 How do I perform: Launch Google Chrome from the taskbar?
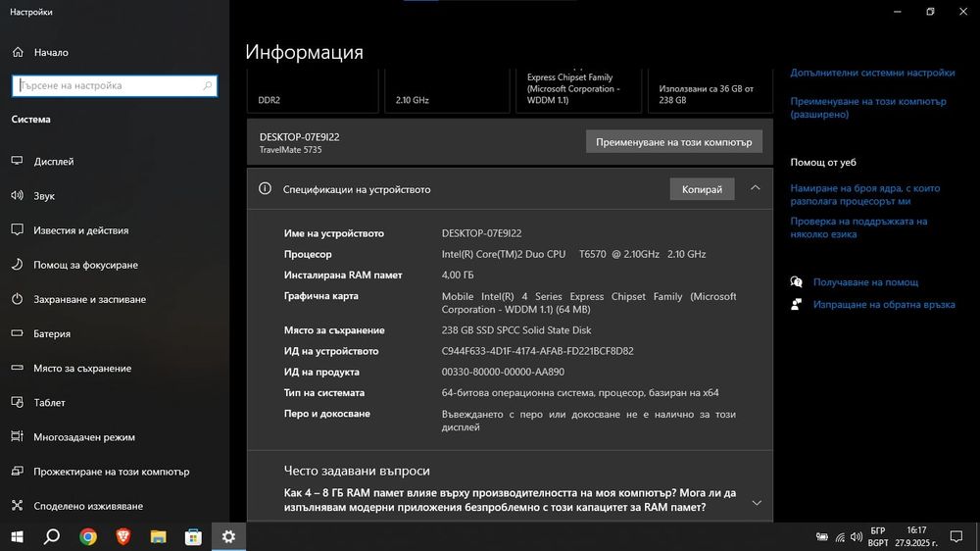pos(87,536)
